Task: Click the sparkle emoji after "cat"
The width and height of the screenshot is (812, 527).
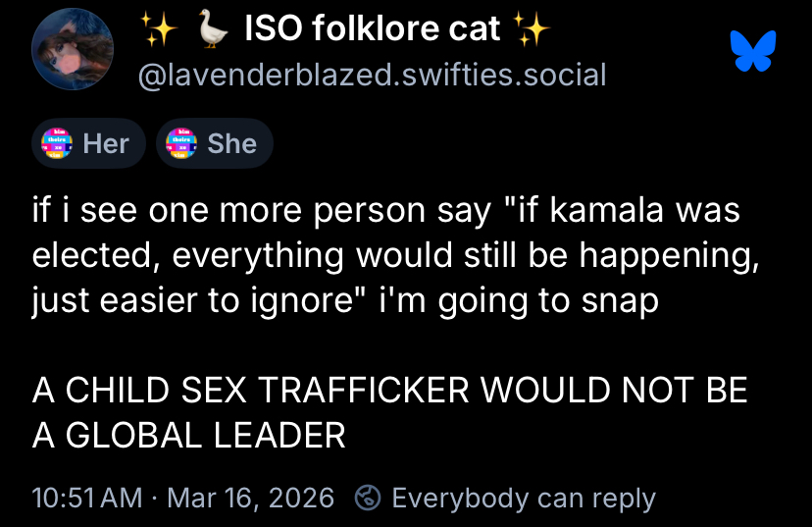Action: pos(533,30)
